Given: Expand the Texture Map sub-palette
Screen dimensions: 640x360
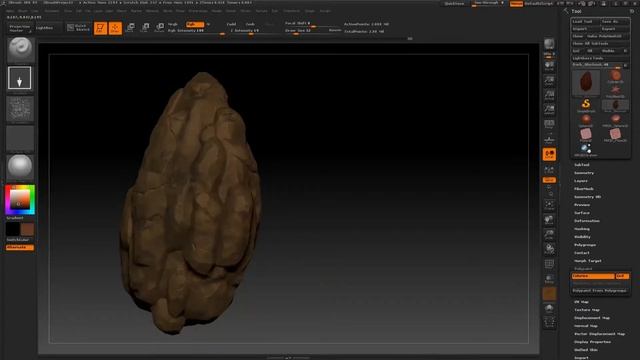Looking at the screenshot, I should pos(587,310).
